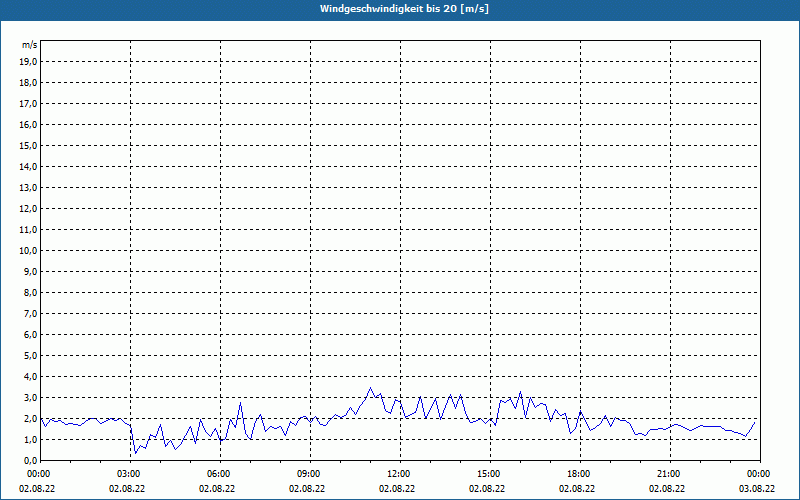Image resolution: width=800 pixels, height=500 pixels.
Task: Select the '02.08.22' date under '18:00'
Action: tap(577, 488)
